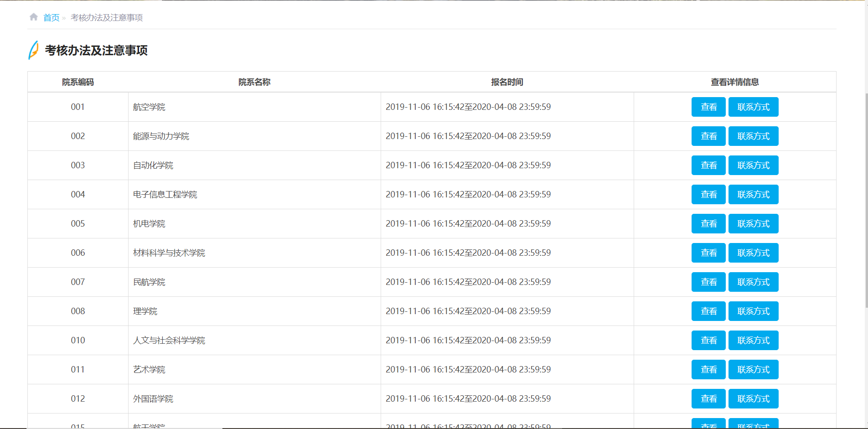Viewport: 868px width, 429px height.
Task: Open 联系方式 for 机电学院
Action: pos(753,223)
